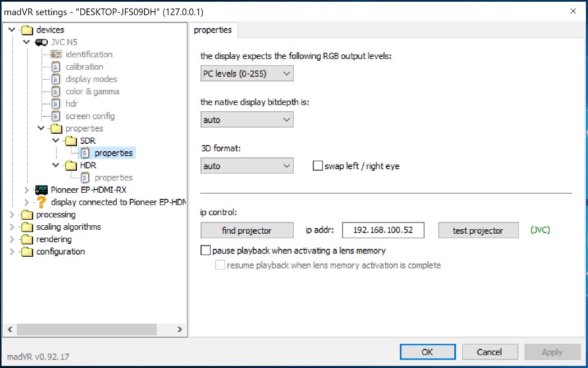Open the 3D format dropdown

click(247, 166)
